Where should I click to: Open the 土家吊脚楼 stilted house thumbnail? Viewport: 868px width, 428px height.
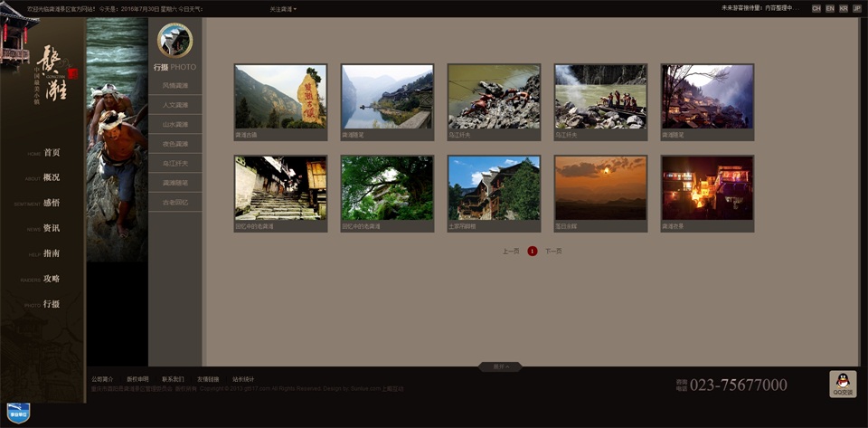(494, 187)
